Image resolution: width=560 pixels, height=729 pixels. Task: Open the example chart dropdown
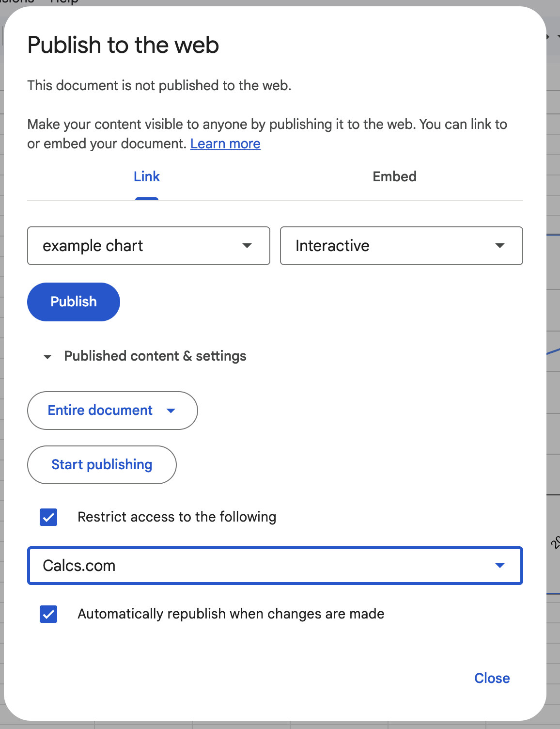click(x=148, y=246)
